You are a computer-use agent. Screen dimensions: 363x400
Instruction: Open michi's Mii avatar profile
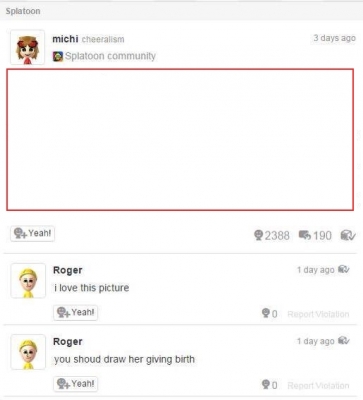(27, 47)
